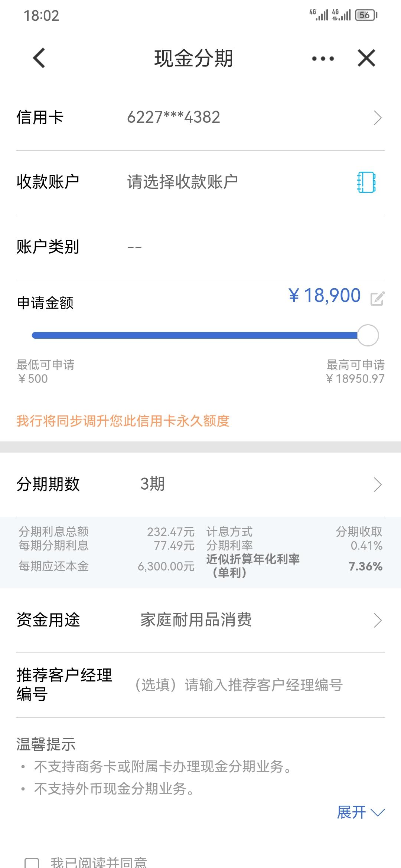This screenshot has height=868, width=401.
Task: Tap the battery indicator in status bar
Action: pyautogui.click(x=366, y=15)
